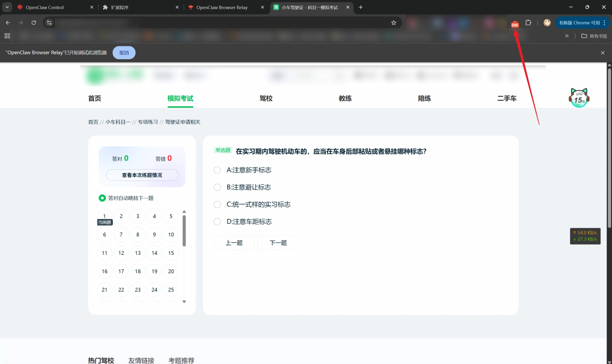This screenshot has width=612, height=364.
Task: Select answer A:注意新手标志
Action: coord(217,170)
